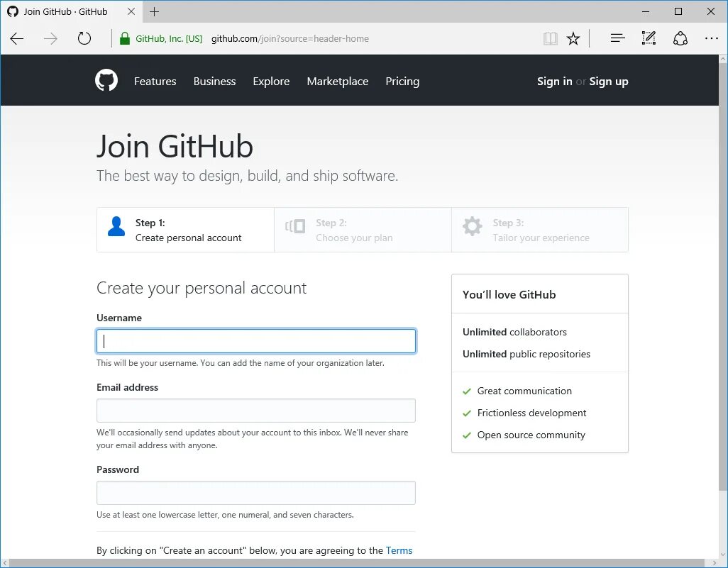Click scroll up arrow on vertical scrollbar
Viewport: 728px width, 568px height.
click(723, 59)
